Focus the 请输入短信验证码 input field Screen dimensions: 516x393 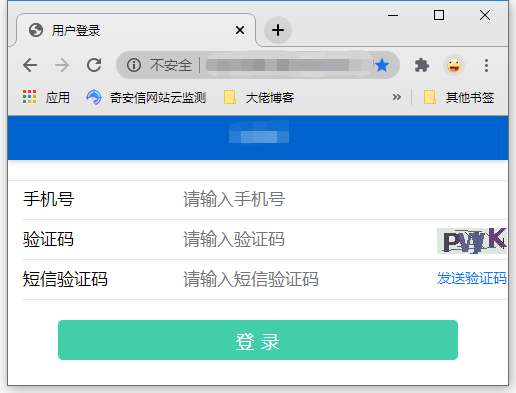[307, 279]
